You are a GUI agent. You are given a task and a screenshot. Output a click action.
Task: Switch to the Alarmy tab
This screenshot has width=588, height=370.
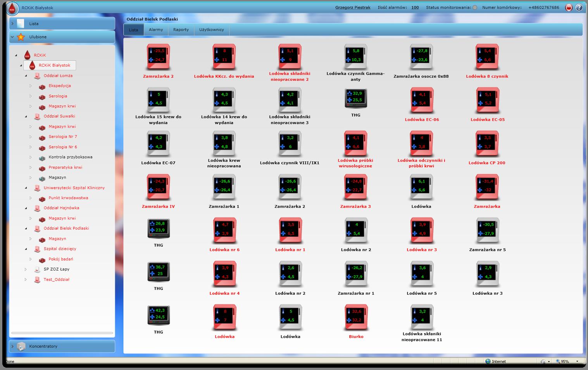point(156,30)
